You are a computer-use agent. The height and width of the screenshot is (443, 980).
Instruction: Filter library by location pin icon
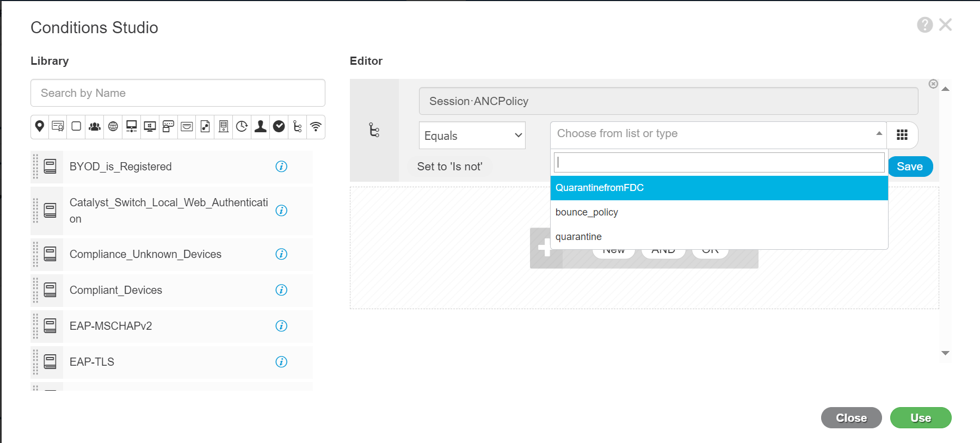[x=40, y=126]
